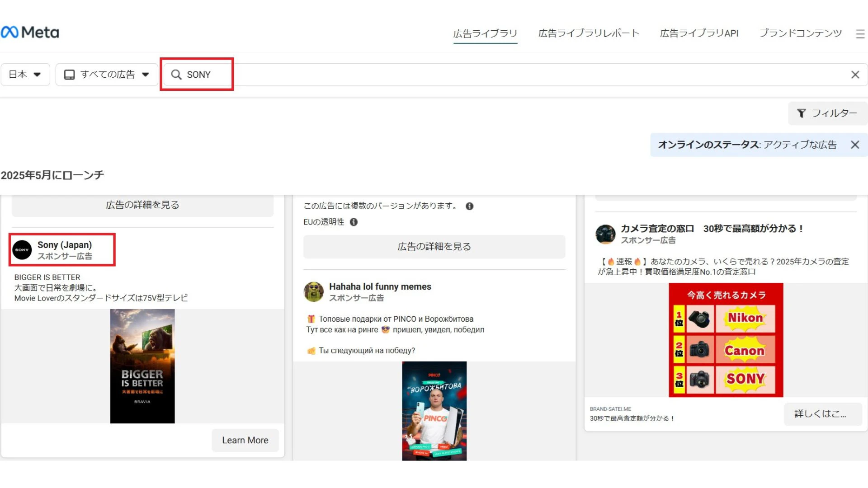Click Hahaha lol funny memes avatar
This screenshot has height=488, width=868.
[x=313, y=292]
